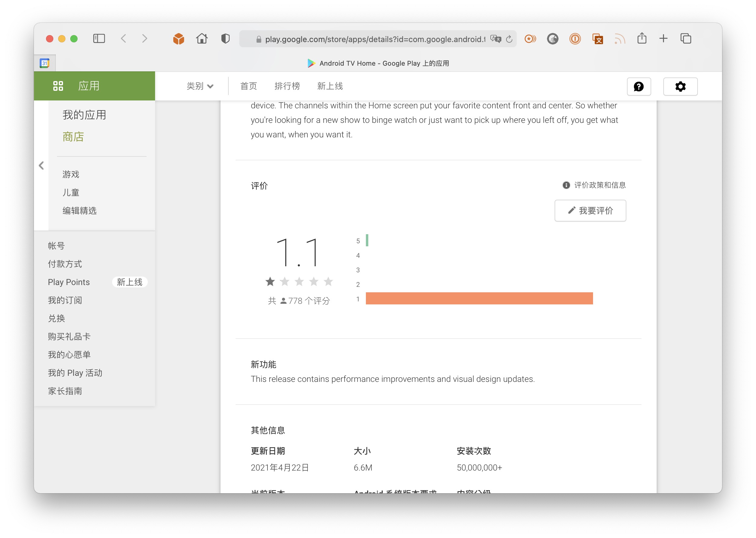Screen dimensions: 756x538
Task: Open the pinned Google Calendar tab
Action: pos(45,63)
